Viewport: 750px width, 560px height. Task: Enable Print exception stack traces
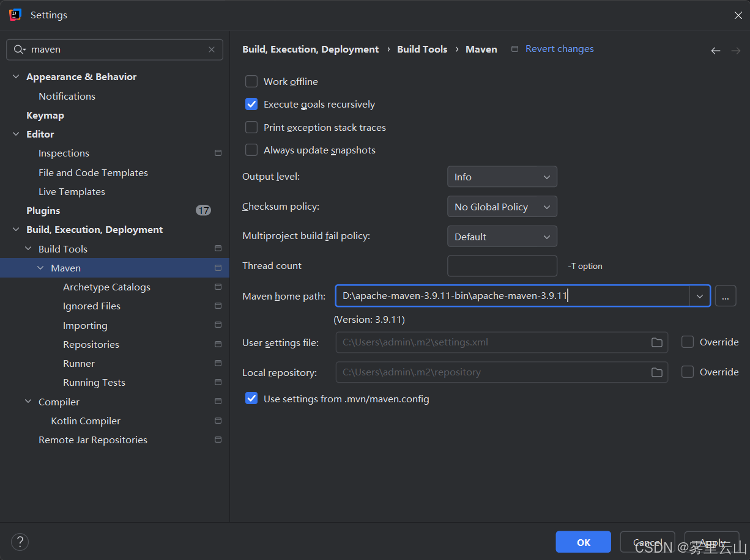point(251,127)
